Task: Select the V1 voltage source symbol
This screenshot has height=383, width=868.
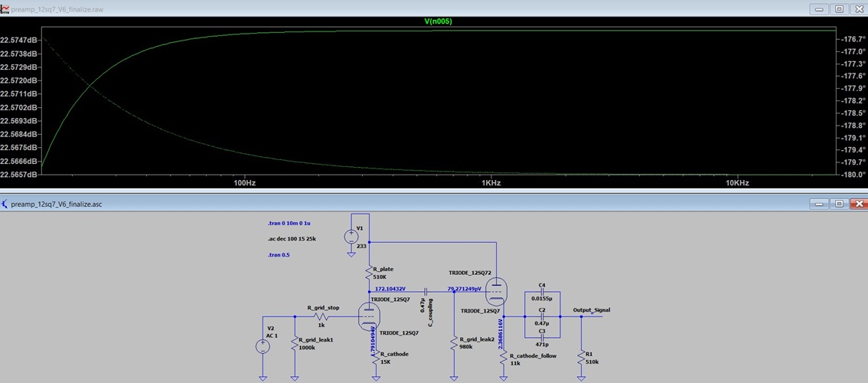Action: point(351,236)
